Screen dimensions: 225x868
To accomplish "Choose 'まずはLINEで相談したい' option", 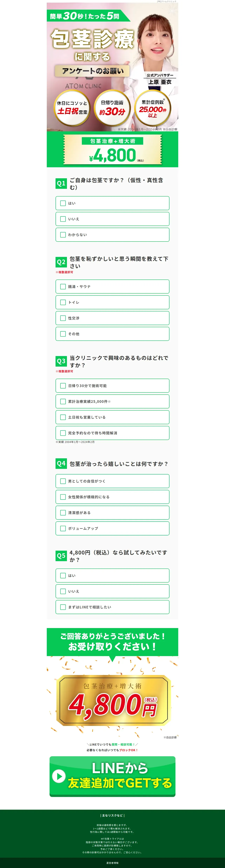I will 63,607.
